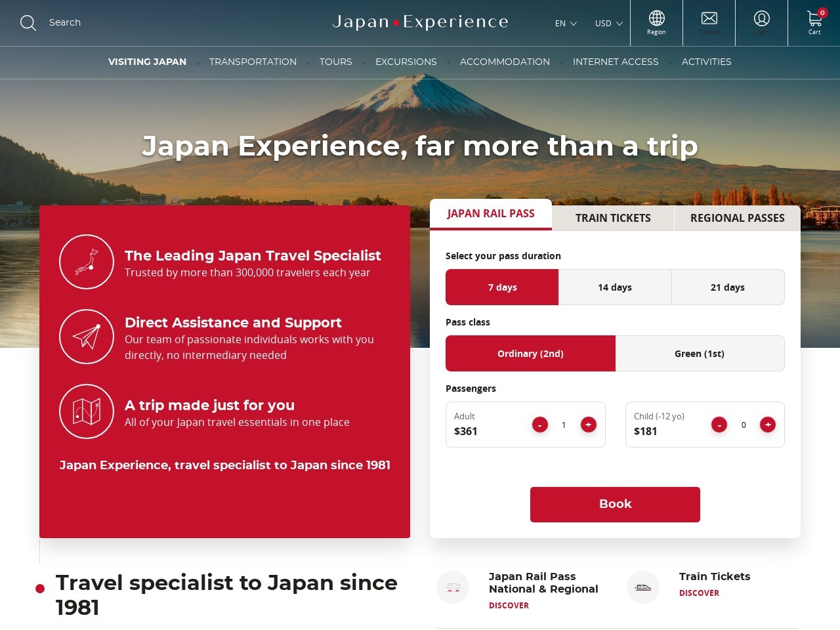
Task: Click the Japan Experience logo
Action: pos(420,22)
